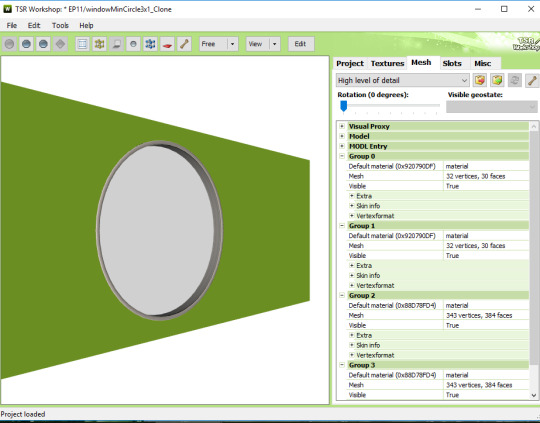Expand Skin info under Group 0

(352, 206)
